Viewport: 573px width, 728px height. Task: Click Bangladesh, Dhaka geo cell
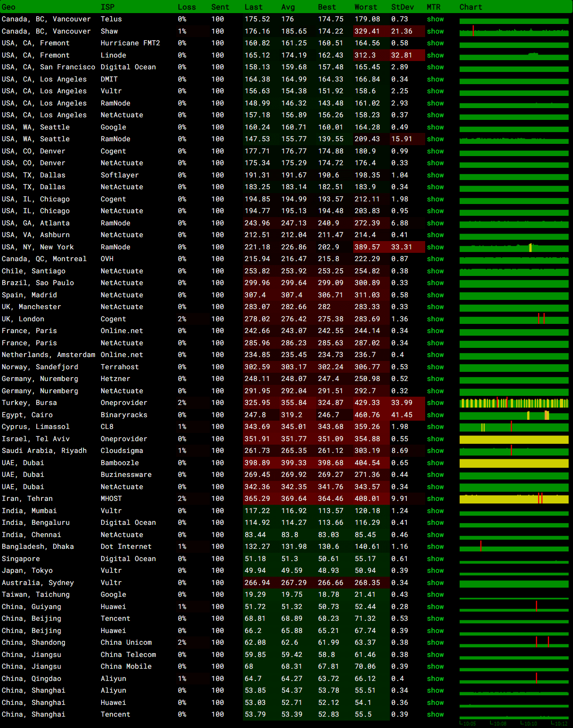[x=38, y=547]
